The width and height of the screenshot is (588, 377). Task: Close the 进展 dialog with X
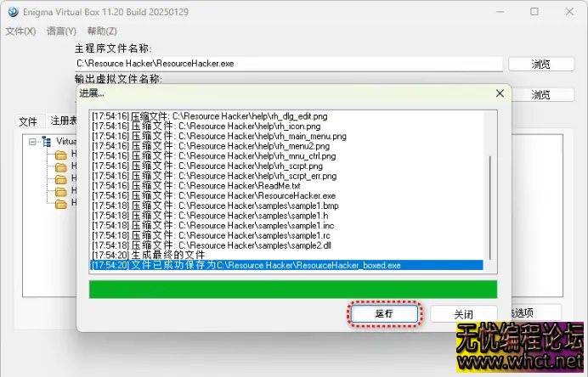pos(500,93)
